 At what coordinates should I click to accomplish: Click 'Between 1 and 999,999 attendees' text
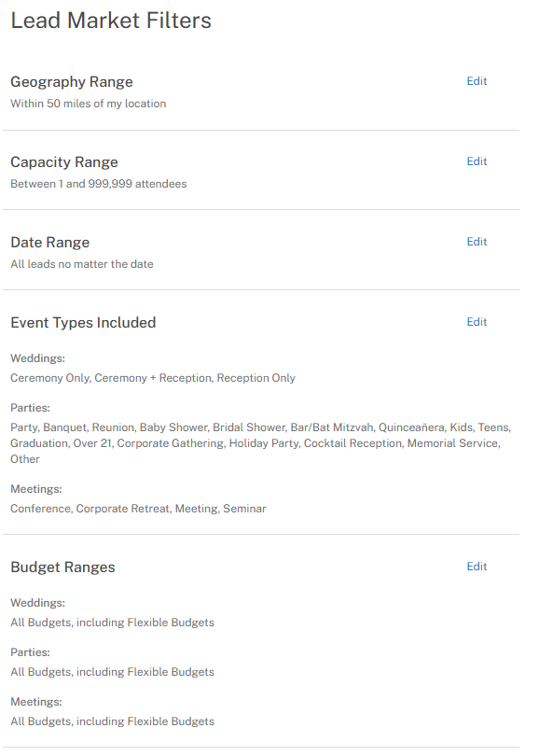point(97,184)
